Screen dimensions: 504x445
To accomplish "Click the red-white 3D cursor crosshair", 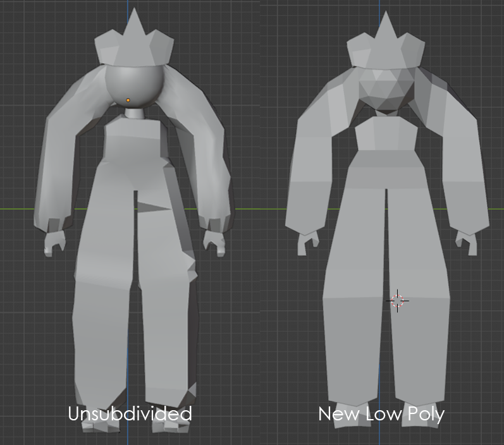I will (397, 301).
